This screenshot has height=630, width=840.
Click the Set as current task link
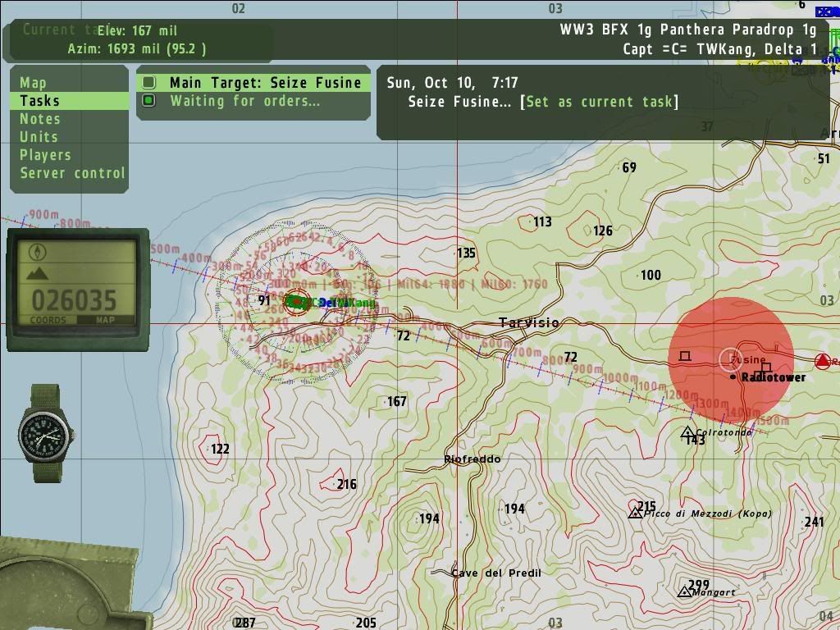pyautogui.click(x=599, y=102)
